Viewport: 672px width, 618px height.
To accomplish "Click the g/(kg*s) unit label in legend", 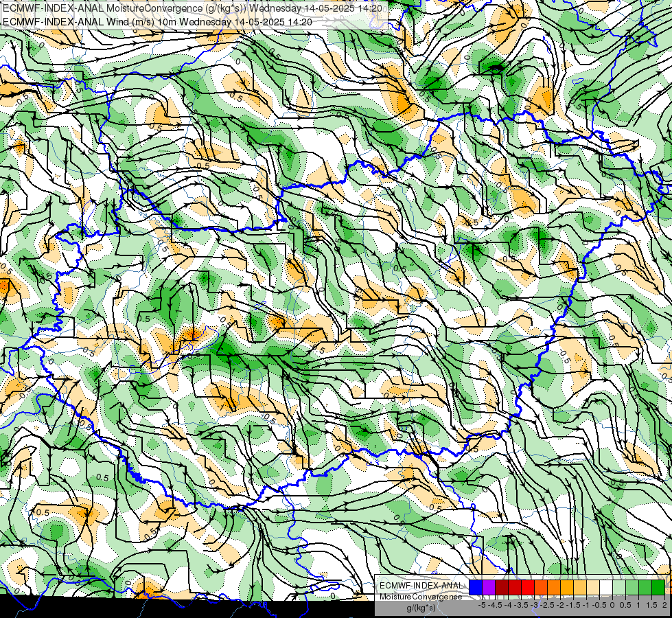I will tap(421, 608).
